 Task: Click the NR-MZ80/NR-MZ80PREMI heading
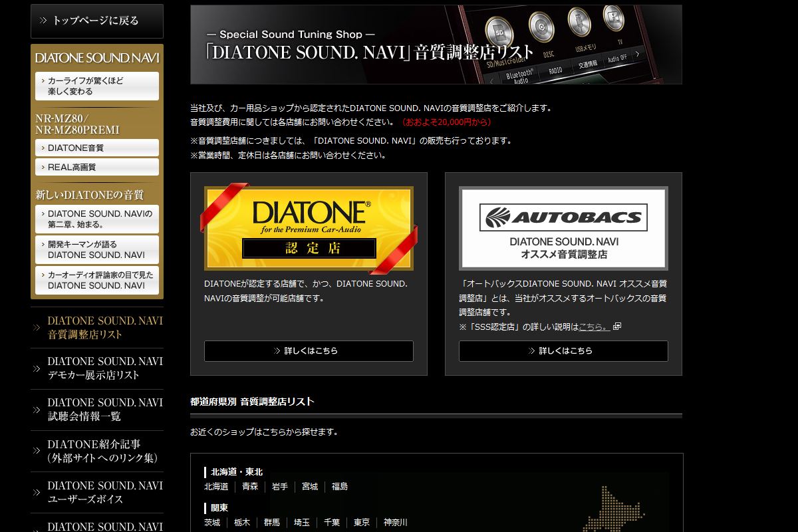pos(77,124)
